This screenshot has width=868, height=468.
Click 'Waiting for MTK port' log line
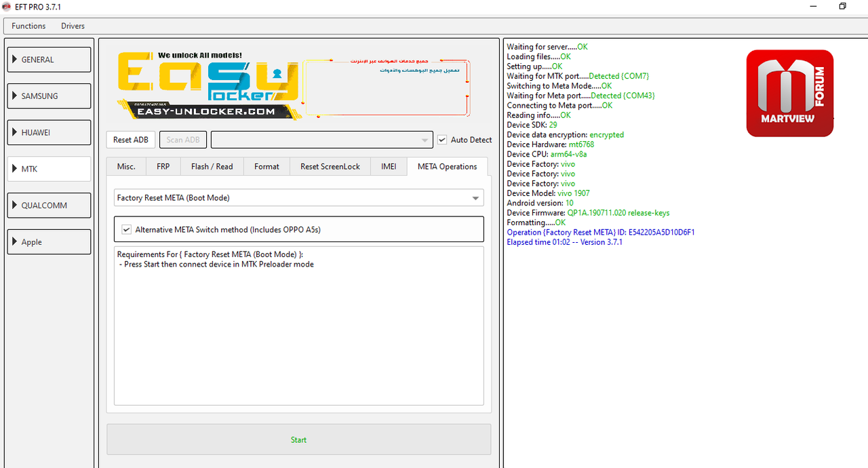(578, 76)
